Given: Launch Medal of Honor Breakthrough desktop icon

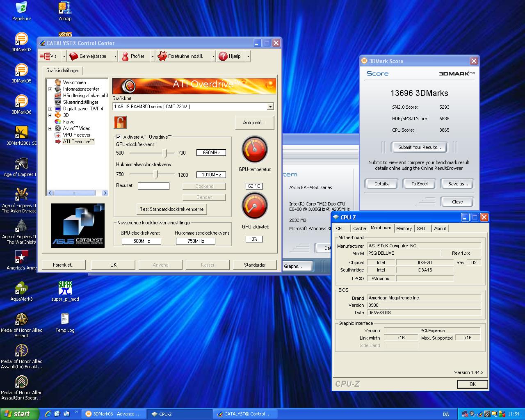Looking at the screenshot, I should point(21,356).
